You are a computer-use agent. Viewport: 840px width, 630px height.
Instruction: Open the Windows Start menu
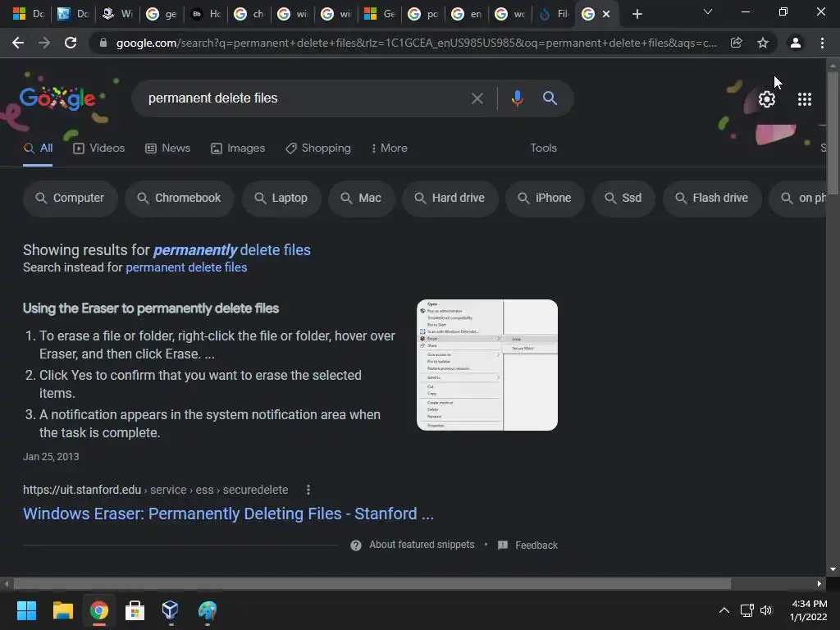point(26,610)
